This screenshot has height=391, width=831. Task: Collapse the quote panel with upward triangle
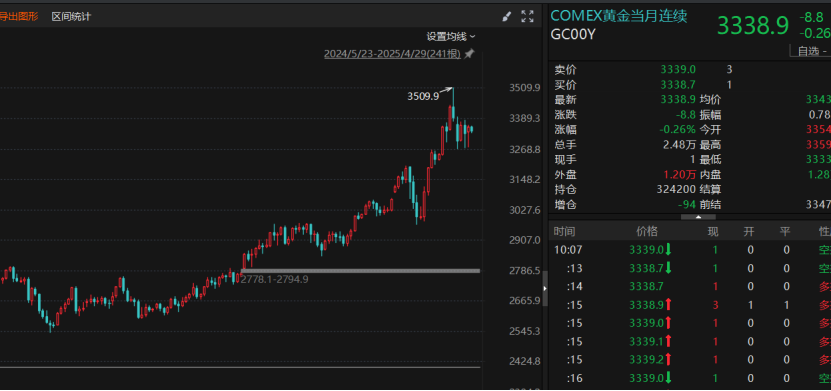pos(698,217)
